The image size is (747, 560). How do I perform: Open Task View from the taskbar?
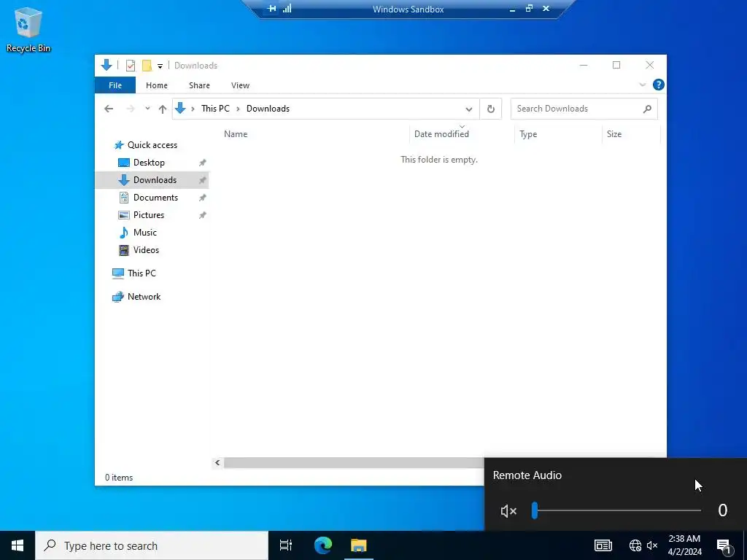286,545
